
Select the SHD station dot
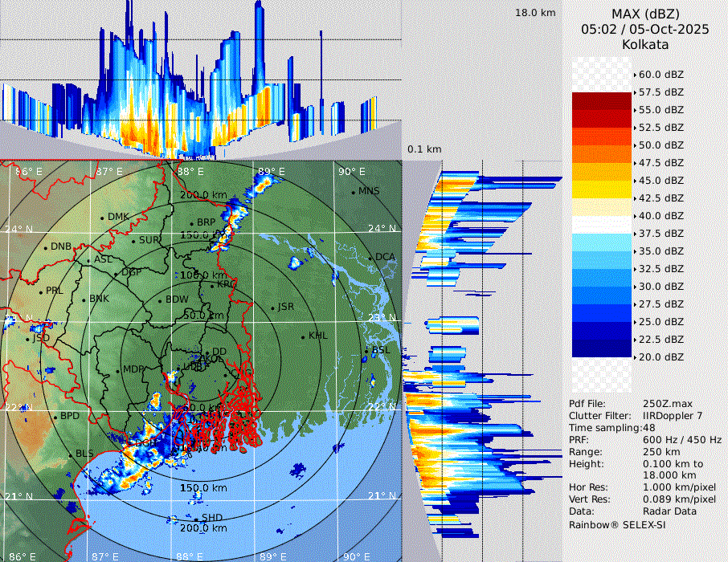click(197, 518)
